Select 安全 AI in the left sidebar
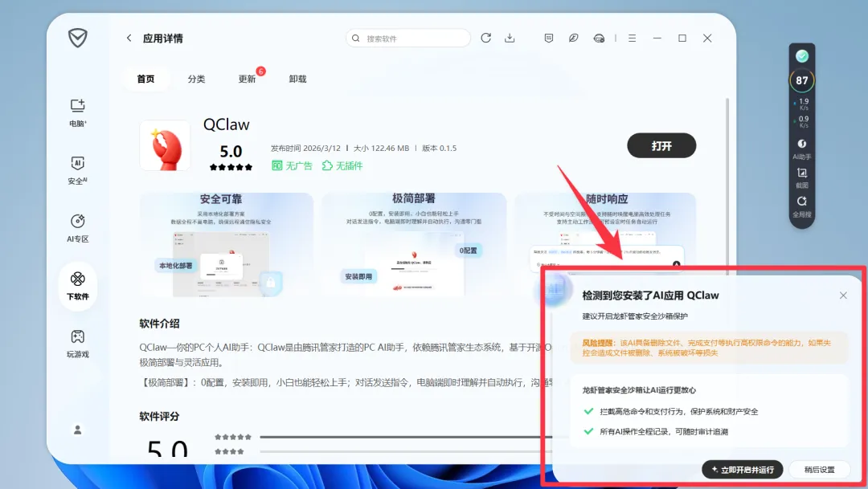 (77, 170)
